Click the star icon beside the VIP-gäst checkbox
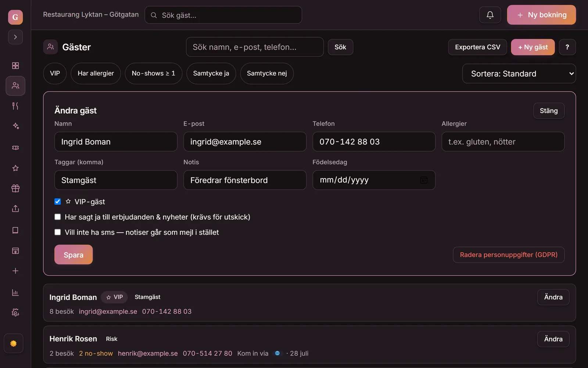 coord(68,202)
